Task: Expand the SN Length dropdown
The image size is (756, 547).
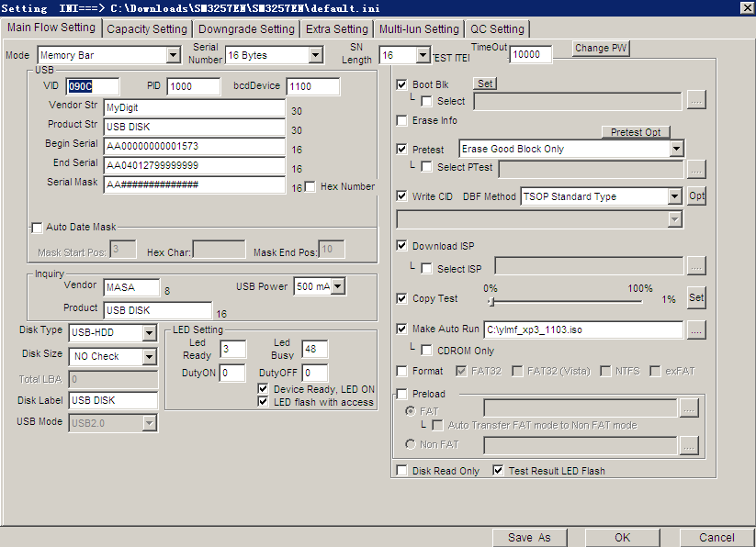Action: 423,55
